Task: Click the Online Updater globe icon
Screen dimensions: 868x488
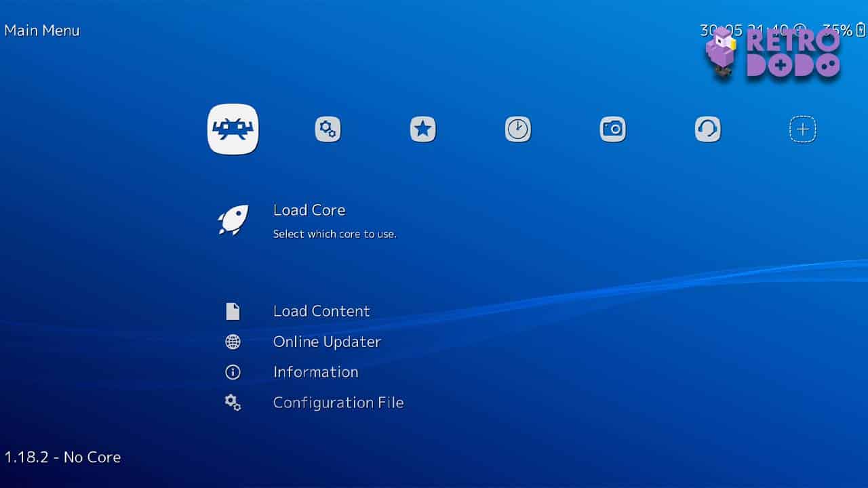Action: (233, 341)
